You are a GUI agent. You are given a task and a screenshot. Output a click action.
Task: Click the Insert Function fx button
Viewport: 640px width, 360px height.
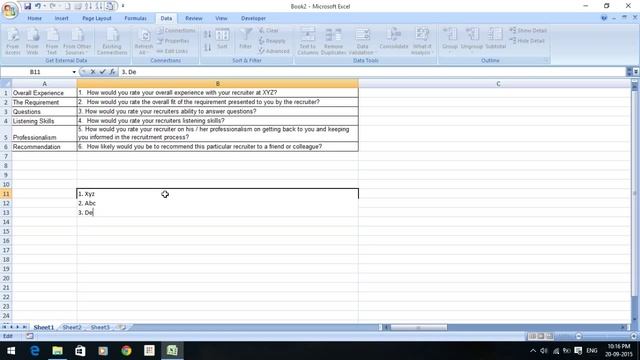pyautogui.click(x=112, y=72)
